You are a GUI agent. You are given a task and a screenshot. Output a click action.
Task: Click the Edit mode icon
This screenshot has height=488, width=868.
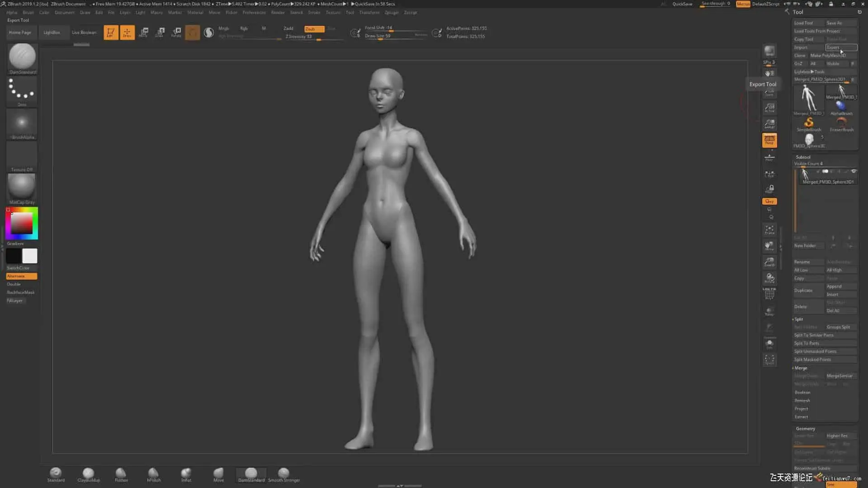click(x=111, y=32)
